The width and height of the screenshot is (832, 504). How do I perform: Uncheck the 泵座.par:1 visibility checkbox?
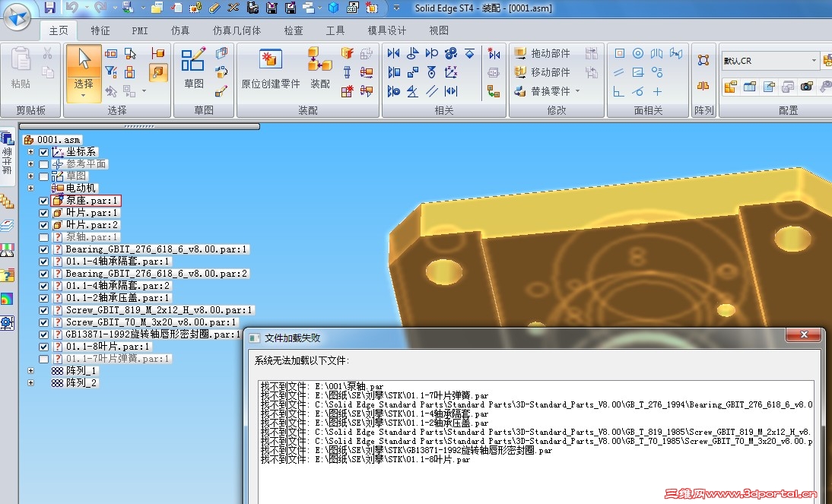coord(43,201)
